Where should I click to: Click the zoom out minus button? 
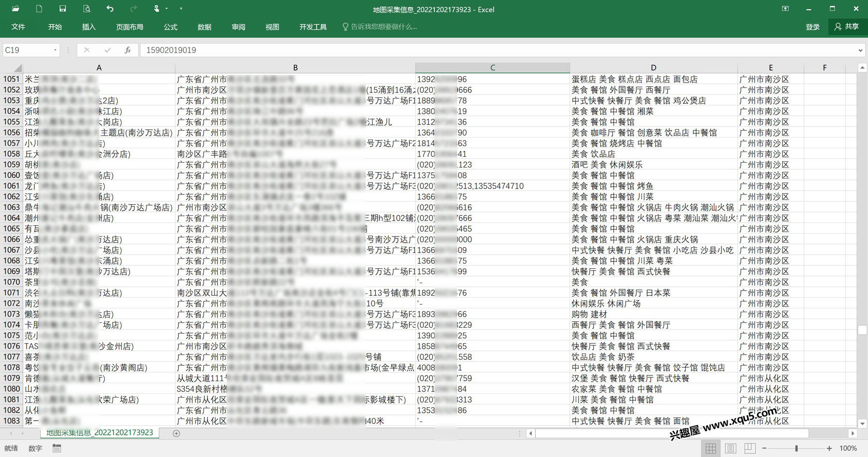(764, 448)
